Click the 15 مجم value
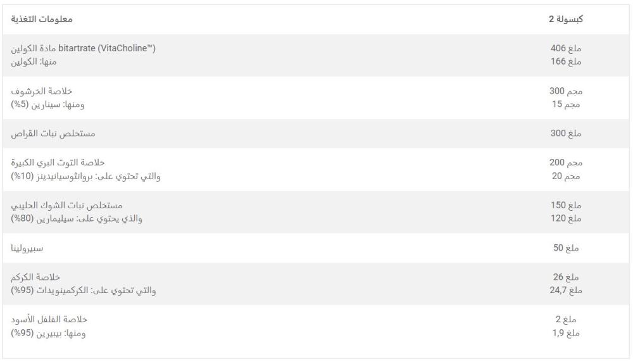633x364 pixels. 565,104
